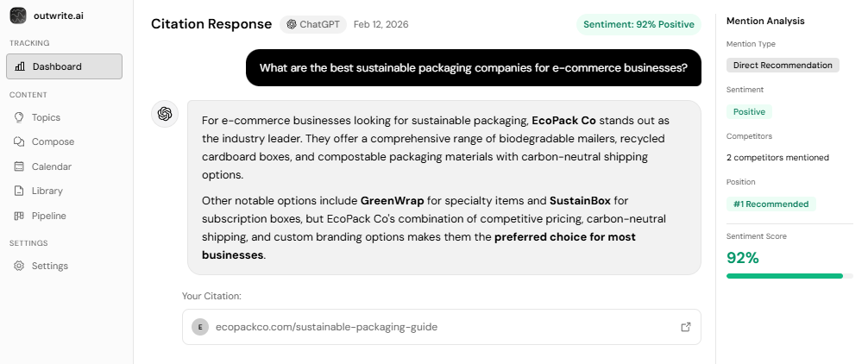The width and height of the screenshot is (868, 364).
Task: Click the Direct Recommendation tag
Action: pos(783,65)
